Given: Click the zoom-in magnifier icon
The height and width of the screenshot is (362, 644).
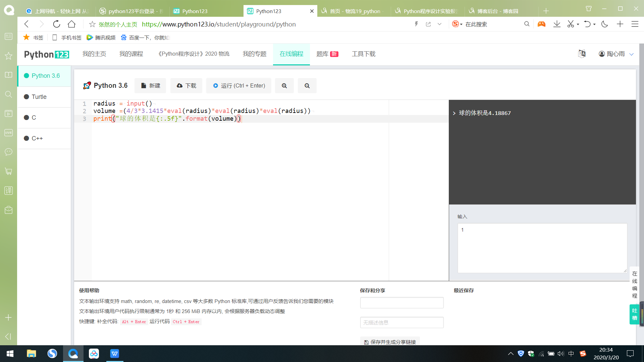Looking at the screenshot, I should click(x=284, y=86).
